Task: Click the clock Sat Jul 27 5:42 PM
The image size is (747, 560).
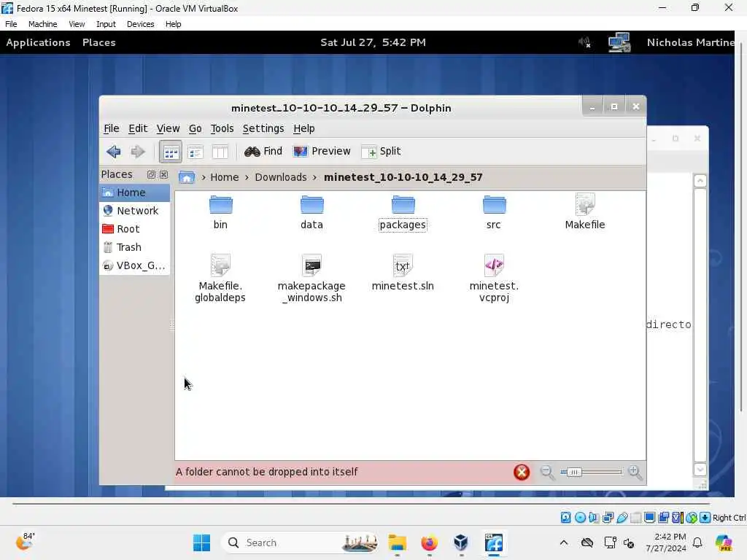Action: tap(373, 42)
